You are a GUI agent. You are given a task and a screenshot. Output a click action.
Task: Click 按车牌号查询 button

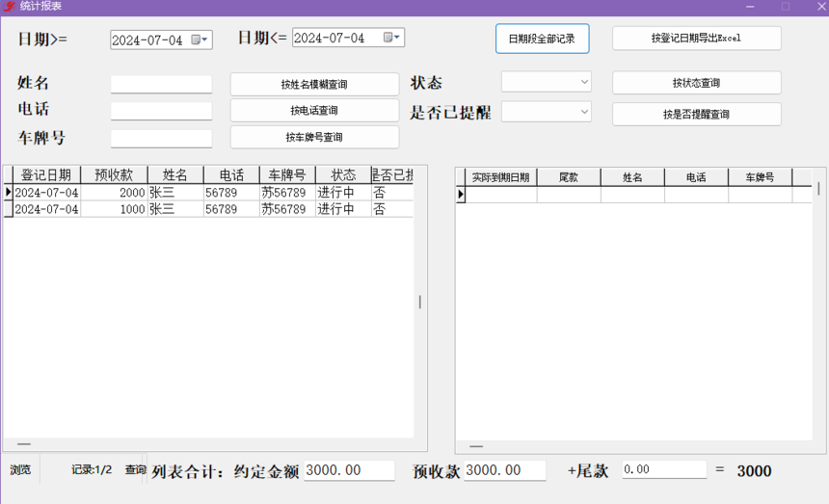[x=314, y=138]
